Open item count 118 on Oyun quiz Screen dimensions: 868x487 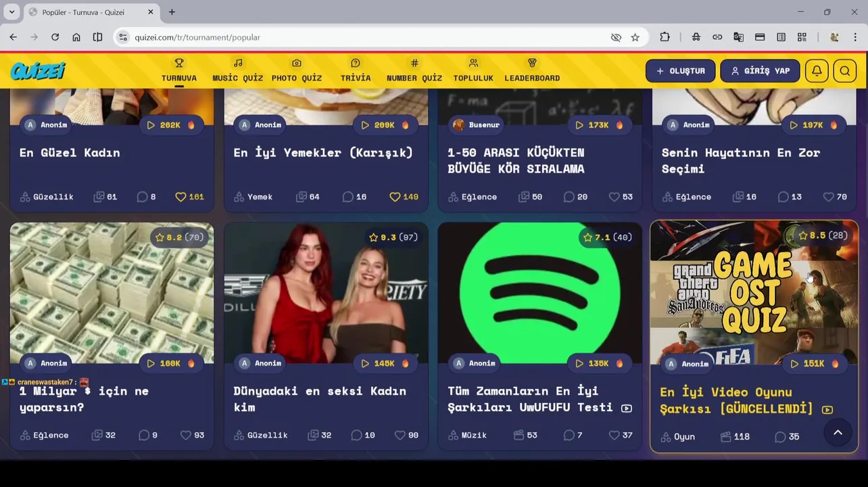pos(735,437)
